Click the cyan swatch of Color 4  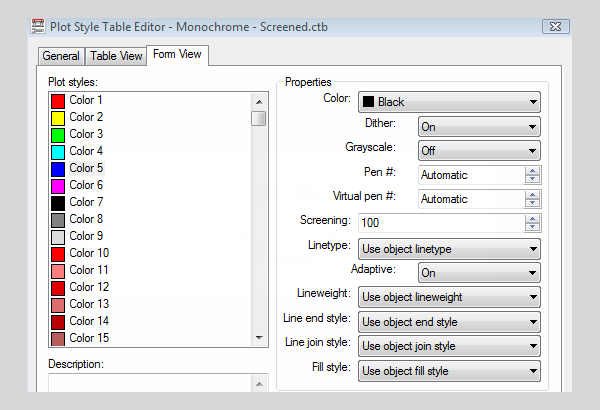point(58,152)
